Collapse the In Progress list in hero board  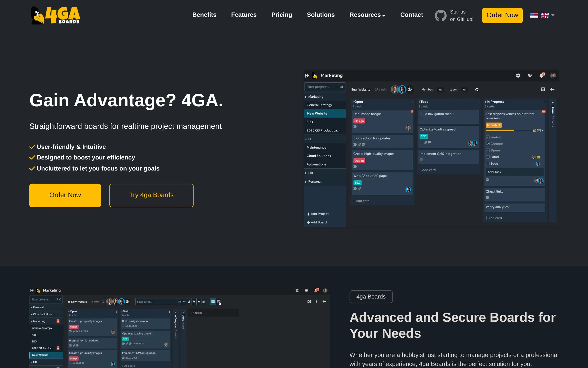tap(486, 102)
